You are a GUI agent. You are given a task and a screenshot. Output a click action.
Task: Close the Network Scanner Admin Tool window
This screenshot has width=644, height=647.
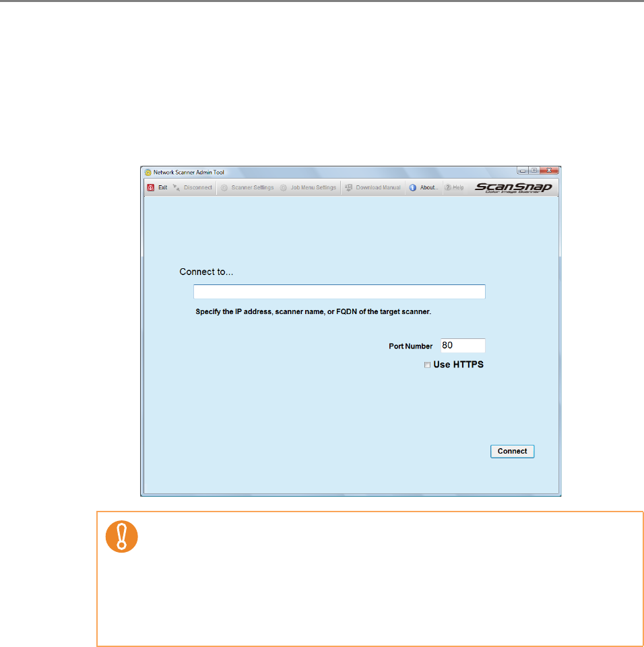(549, 171)
